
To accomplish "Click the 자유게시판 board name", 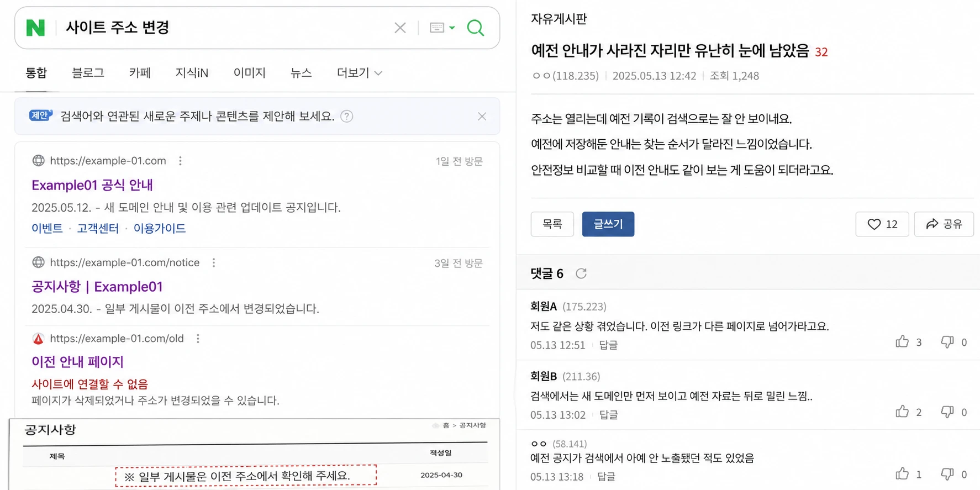I will 559,19.
